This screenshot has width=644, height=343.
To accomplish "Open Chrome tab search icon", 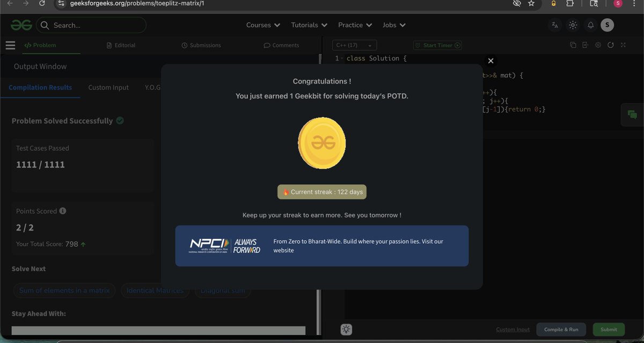I will pos(594,3).
